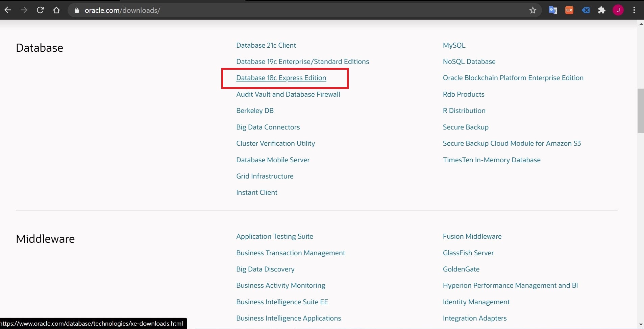This screenshot has height=329, width=644.
Task: Click the padlock site security icon
Action: [77, 10]
